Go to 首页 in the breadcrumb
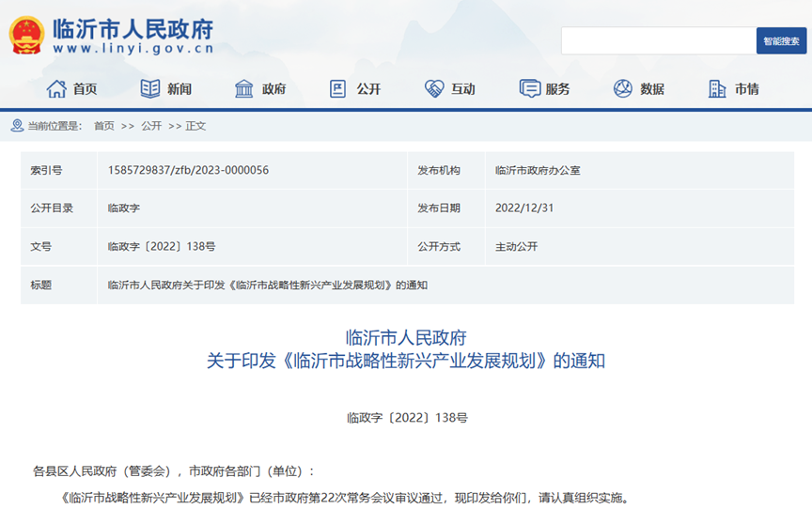Viewport: 812px width, 524px height. coord(104,126)
